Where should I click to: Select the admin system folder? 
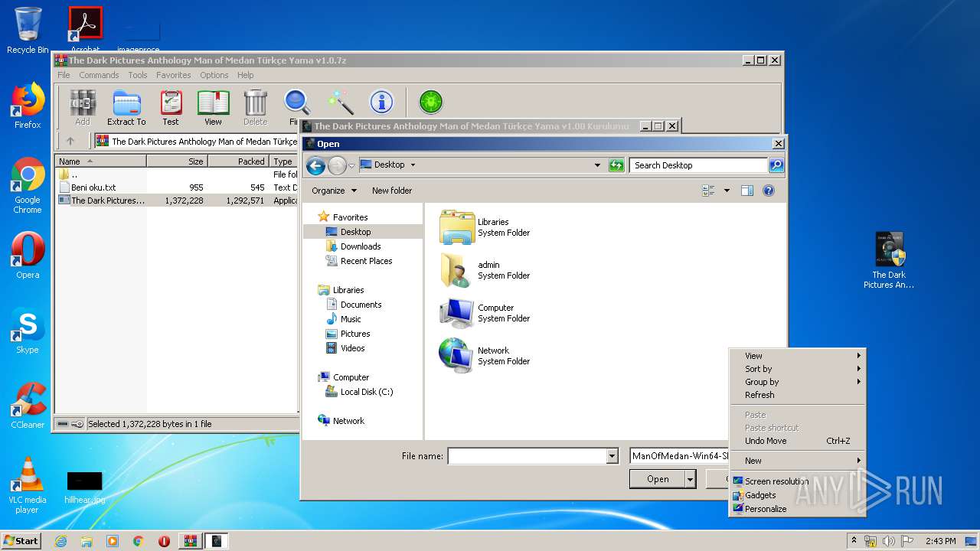tap(485, 270)
